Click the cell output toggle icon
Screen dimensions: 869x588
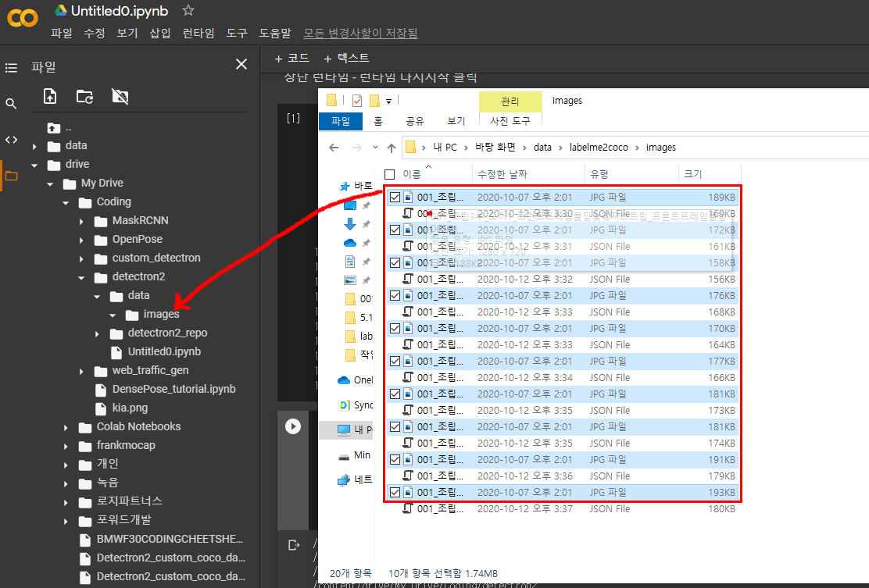point(294,545)
